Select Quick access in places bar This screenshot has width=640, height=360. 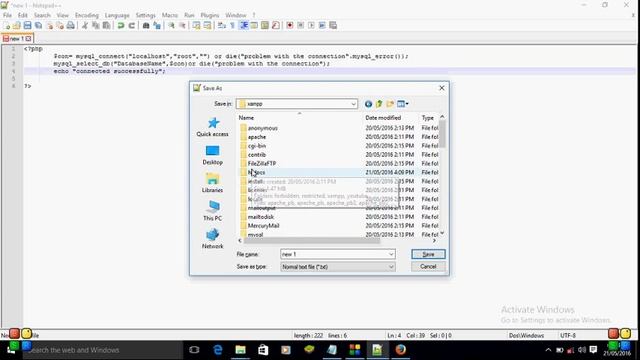tap(212, 127)
